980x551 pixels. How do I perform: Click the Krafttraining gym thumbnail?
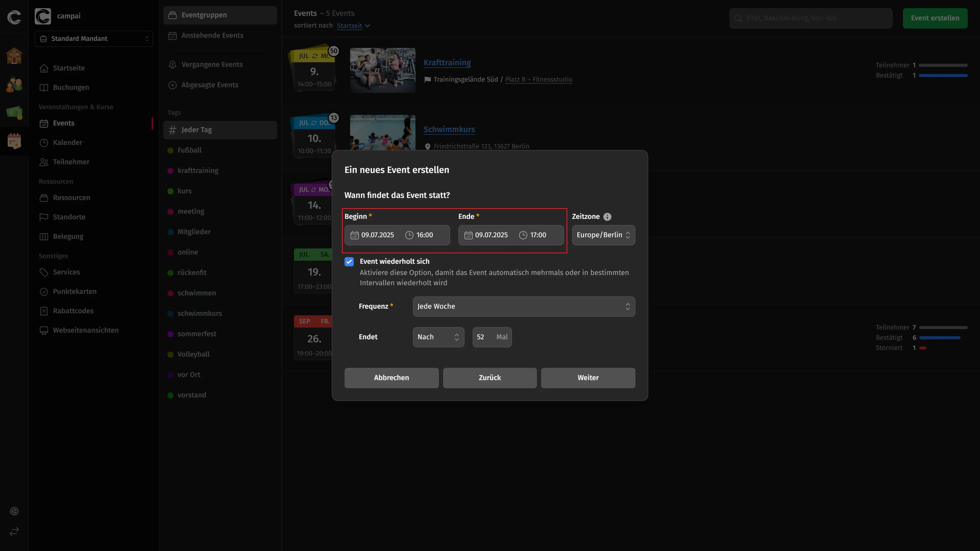coord(382,71)
